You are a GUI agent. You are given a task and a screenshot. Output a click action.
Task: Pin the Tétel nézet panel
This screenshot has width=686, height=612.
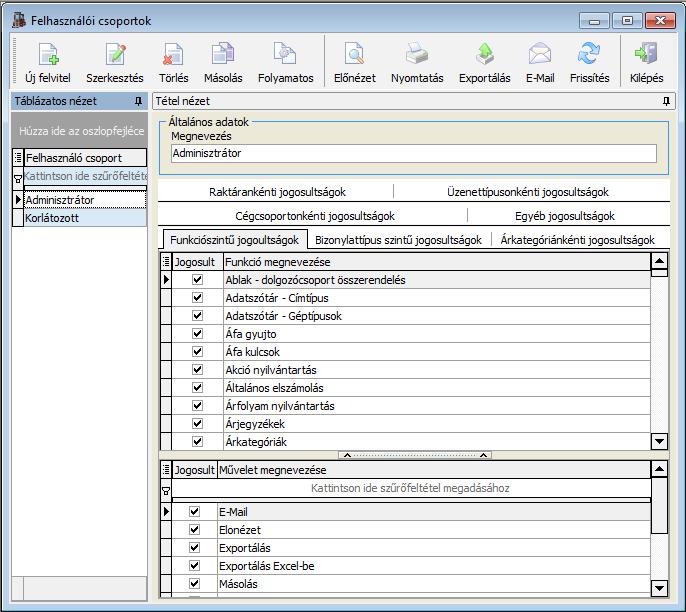click(x=666, y=101)
